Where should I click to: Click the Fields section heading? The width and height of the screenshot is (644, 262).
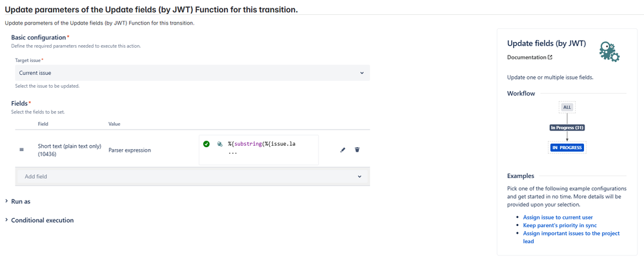coord(19,103)
